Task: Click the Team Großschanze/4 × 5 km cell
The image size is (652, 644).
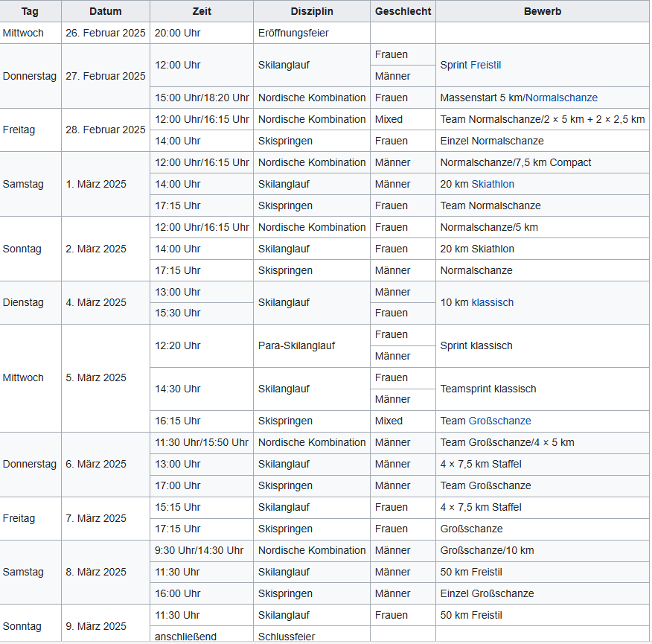Action: pos(507,442)
